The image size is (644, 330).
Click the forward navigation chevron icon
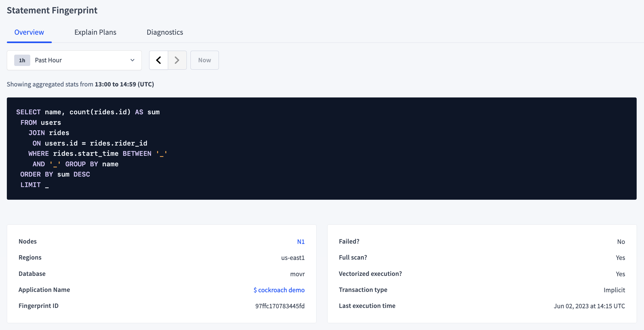click(177, 60)
